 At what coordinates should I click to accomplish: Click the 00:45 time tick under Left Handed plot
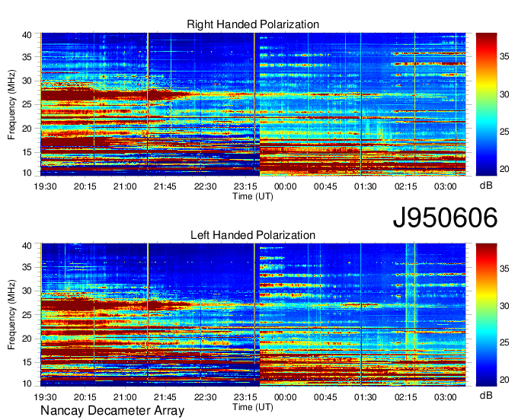click(325, 397)
